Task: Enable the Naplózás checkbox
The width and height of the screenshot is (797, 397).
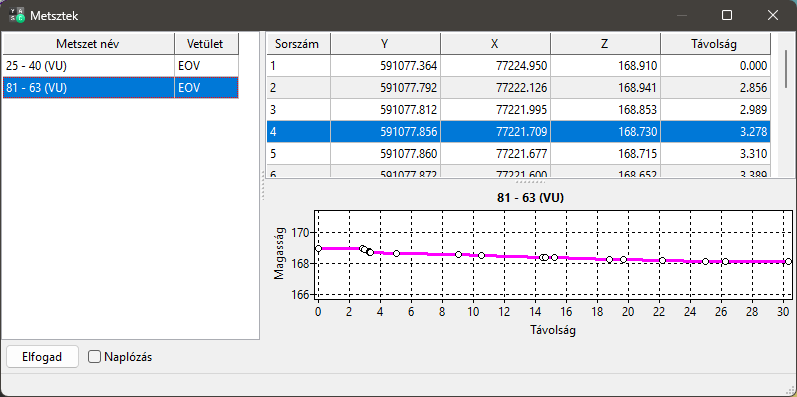Action: pos(94,357)
